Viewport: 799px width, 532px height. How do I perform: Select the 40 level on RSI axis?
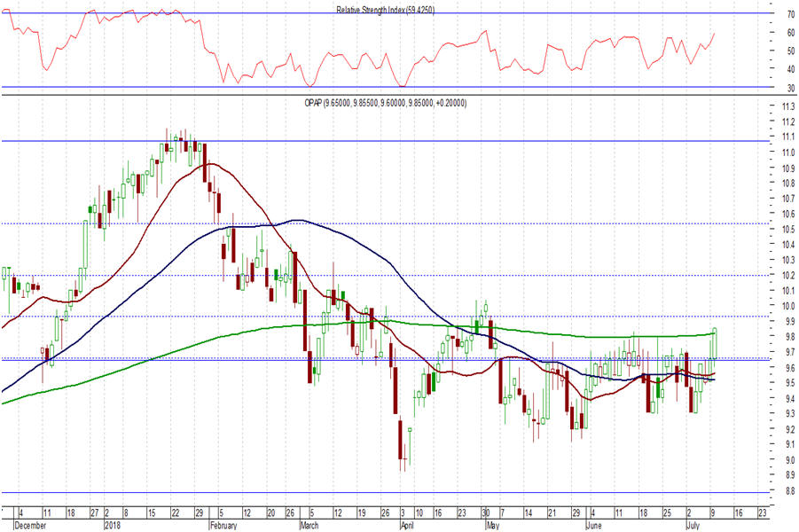coord(791,69)
